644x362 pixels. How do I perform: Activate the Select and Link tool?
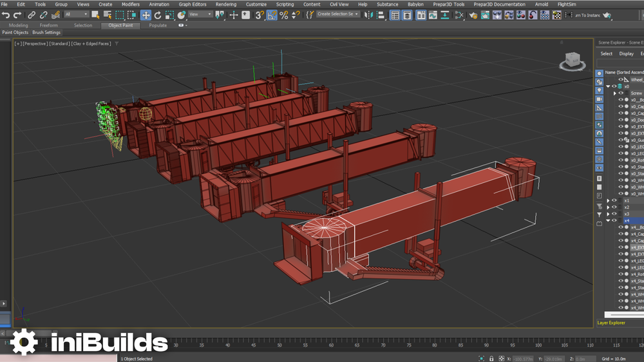(x=32, y=15)
